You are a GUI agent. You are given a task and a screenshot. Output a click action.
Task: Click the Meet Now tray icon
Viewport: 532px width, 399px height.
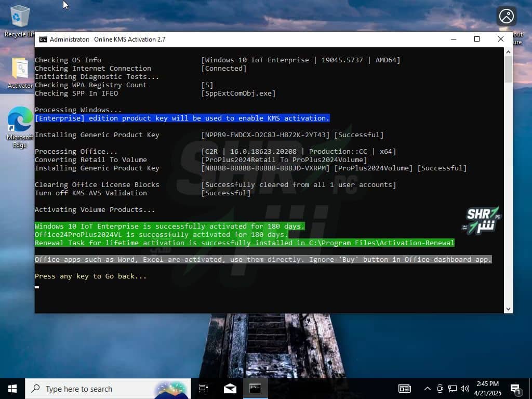(x=440, y=389)
